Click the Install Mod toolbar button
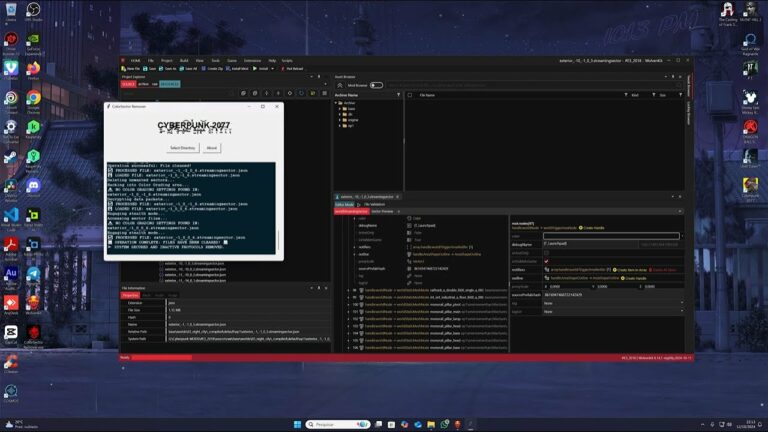This screenshot has width=768, height=432. (x=237, y=69)
